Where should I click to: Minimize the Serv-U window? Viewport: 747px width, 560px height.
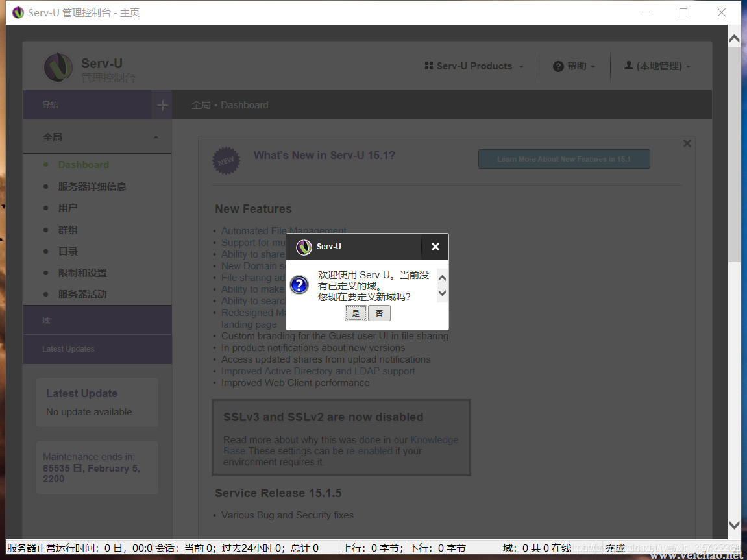[646, 12]
